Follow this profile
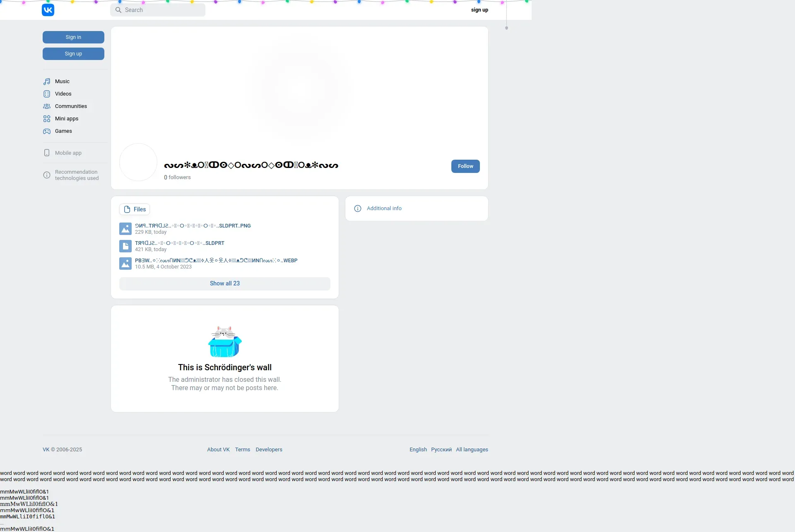Image resolution: width=795 pixels, height=532 pixels. pyautogui.click(x=465, y=166)
